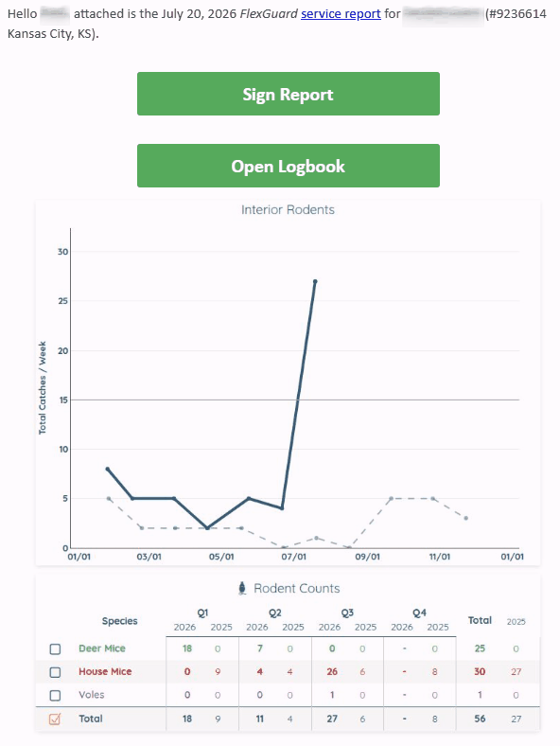
Task: Click the dashed 2025 point near 11/01
Action: point(433,499)
